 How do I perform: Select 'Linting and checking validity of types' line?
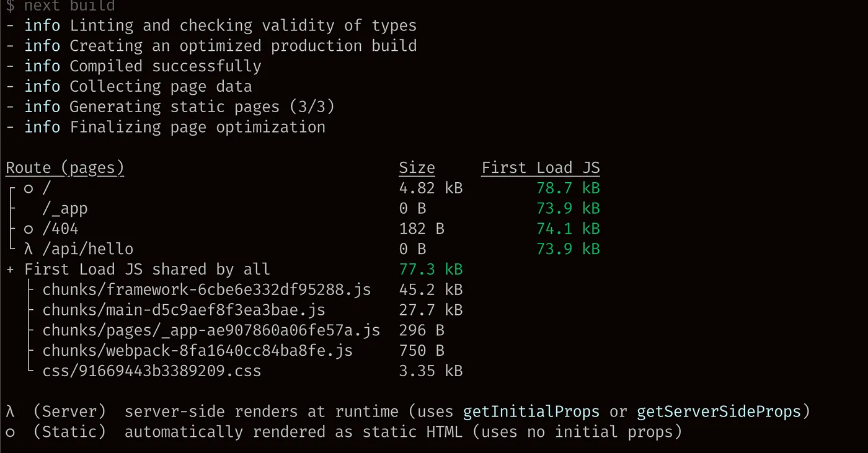243,25
